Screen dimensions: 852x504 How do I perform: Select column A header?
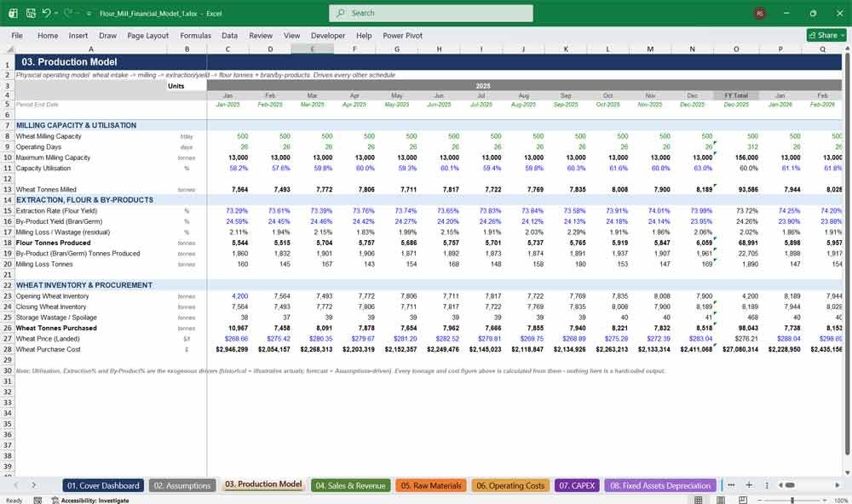click(x=91, y=49)
